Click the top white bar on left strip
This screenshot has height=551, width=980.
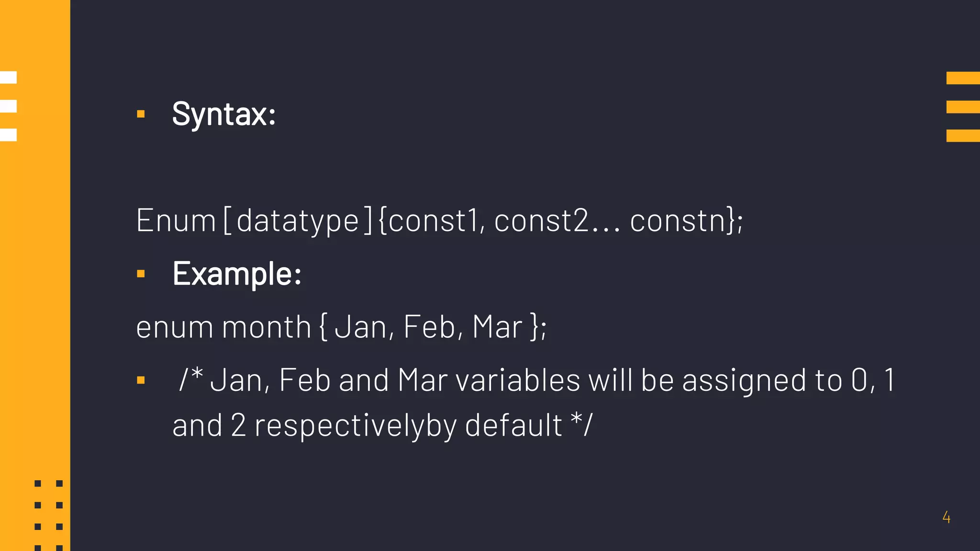8,77
